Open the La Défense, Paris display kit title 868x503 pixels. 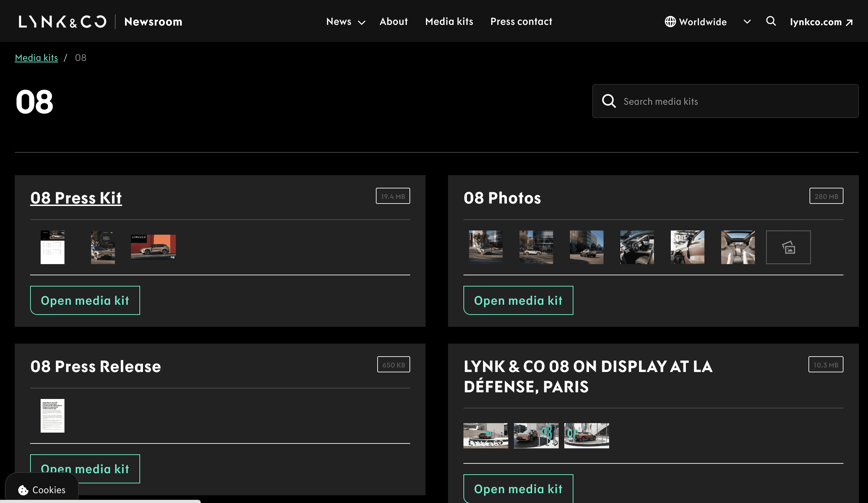point(588,377)
